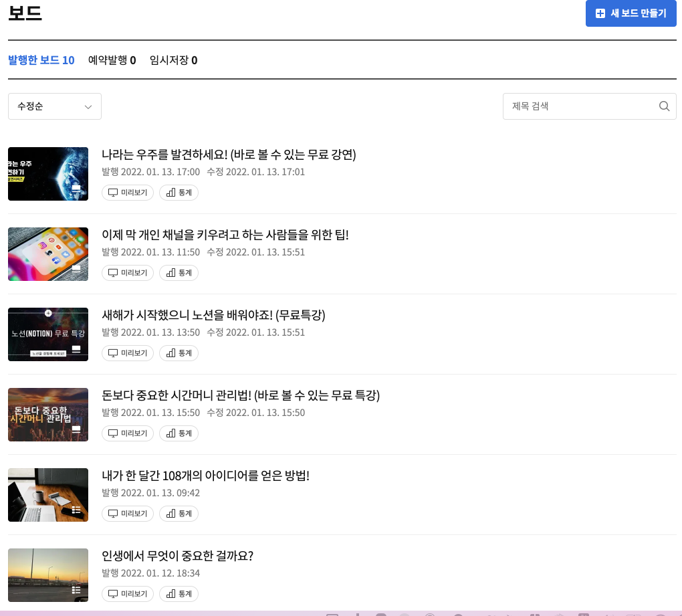Click the 제목 검색 search input field
This screenshot has height=616, width=682.
582,106
